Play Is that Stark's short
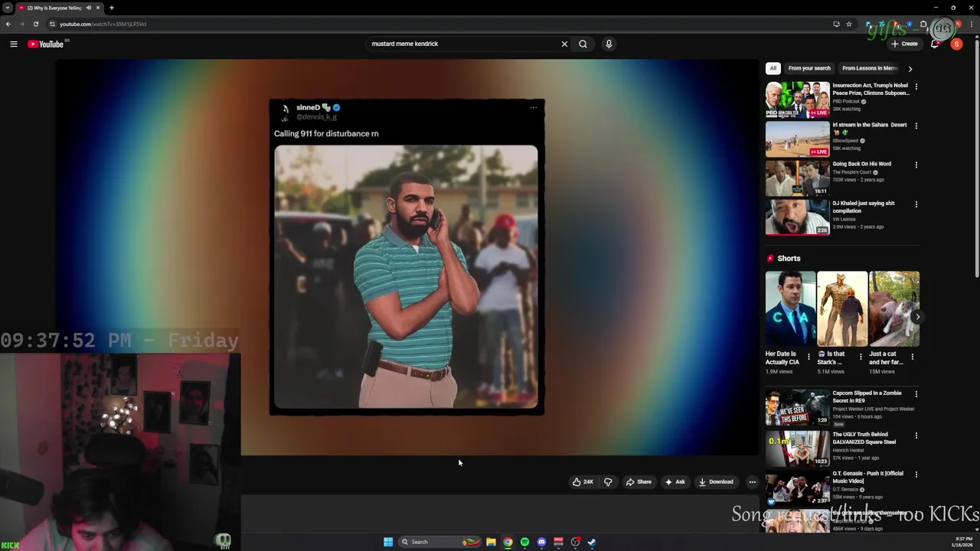 842,308
